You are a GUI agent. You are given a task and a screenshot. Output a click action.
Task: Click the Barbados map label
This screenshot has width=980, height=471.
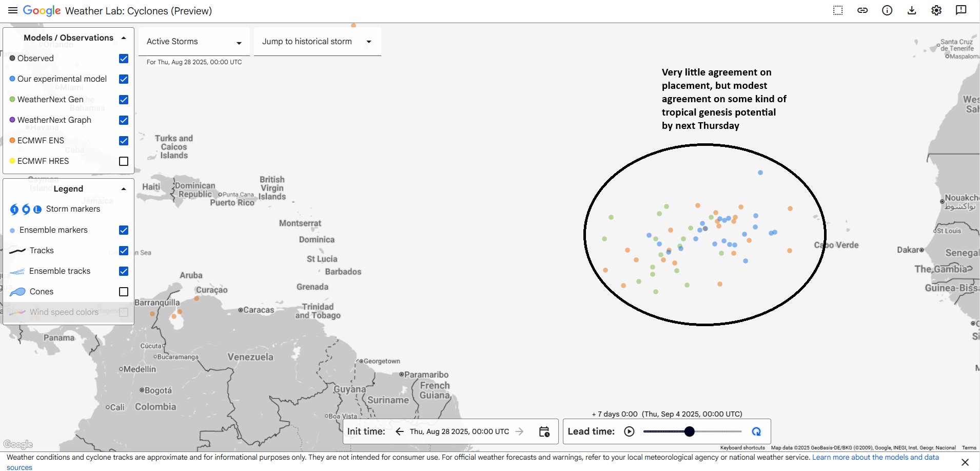tap(343, 272)
